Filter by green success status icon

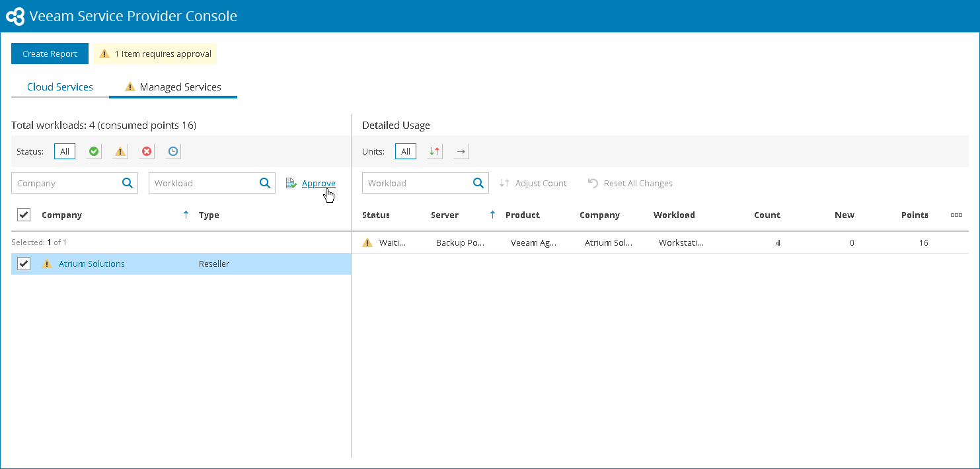(x=94, y=151)
